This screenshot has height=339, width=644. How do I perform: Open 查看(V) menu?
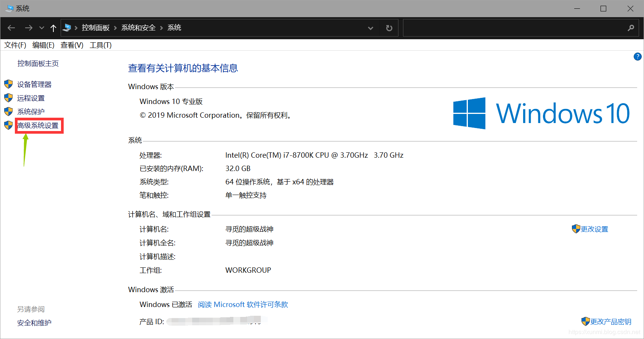coord(72,45)
